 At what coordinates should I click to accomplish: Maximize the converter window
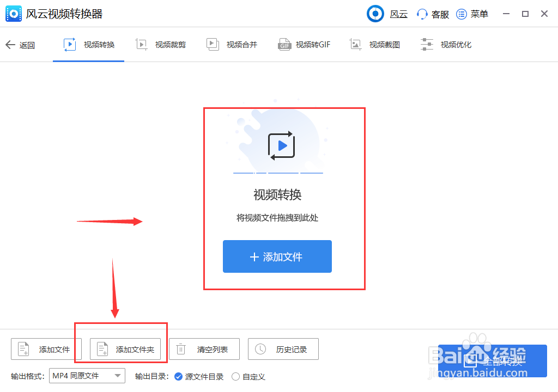(x=525, y=14)
